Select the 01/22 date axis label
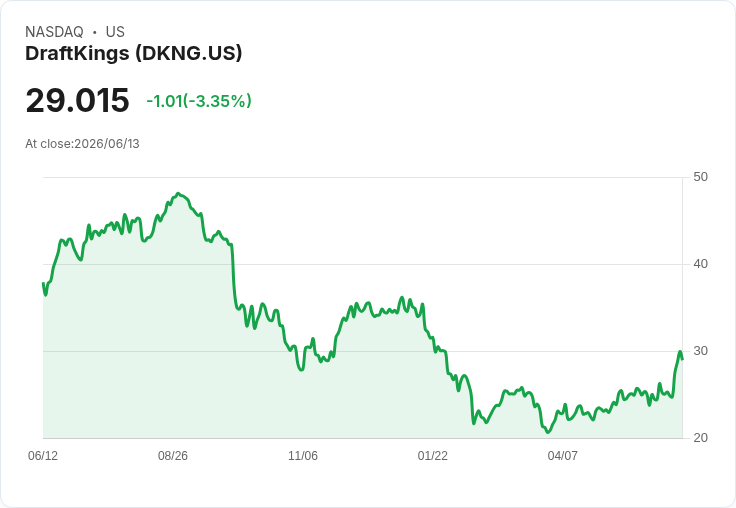Image resolution: width=736 pixels, height=508 pixels. [433, 455]
